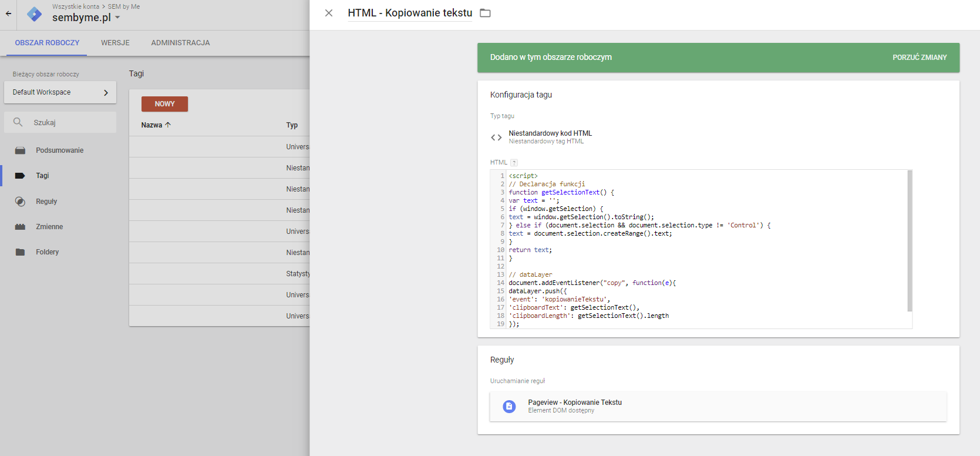This screenshot has height=456, width=980.
Task: Open the Pageview - Kopiowanie Tekstu trigger
Action: [x=718, y=407]
